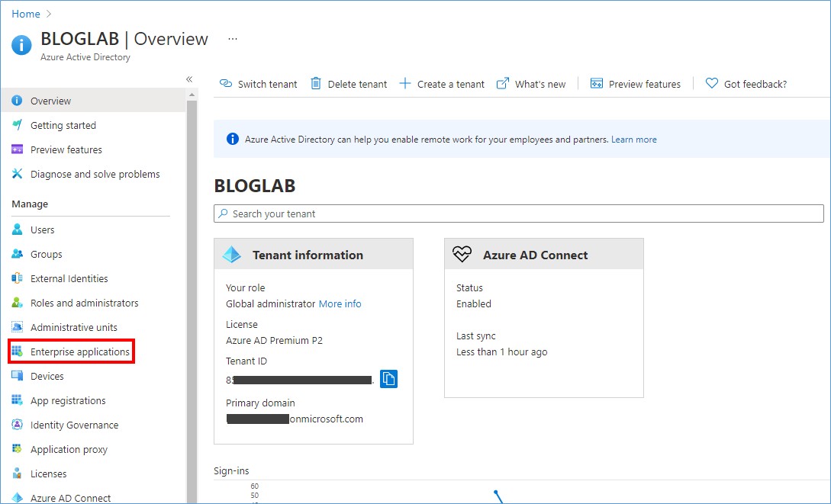Viewport: 831px width, 504px height.
Task: Click Got feedback? toolbar label
Action: [755, 84]
